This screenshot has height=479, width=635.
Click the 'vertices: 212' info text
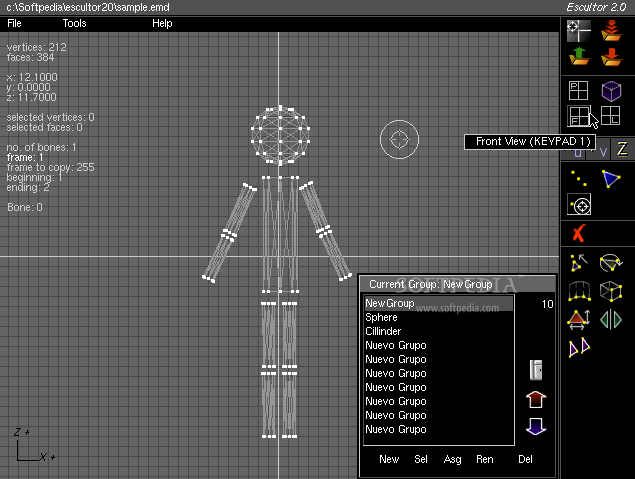click(36, 47)
